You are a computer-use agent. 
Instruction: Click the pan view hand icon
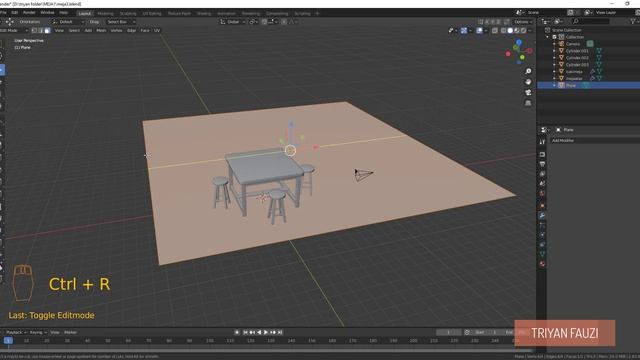[x=528, y=82]
